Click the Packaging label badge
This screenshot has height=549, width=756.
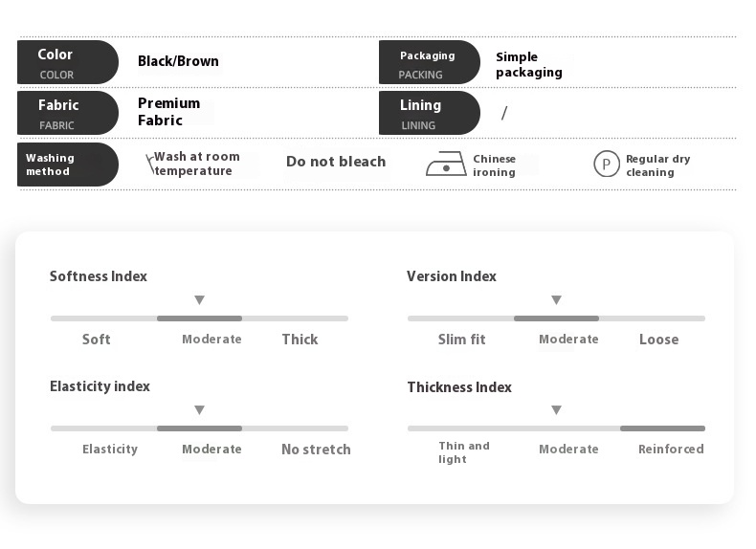[x=428, y=62]
